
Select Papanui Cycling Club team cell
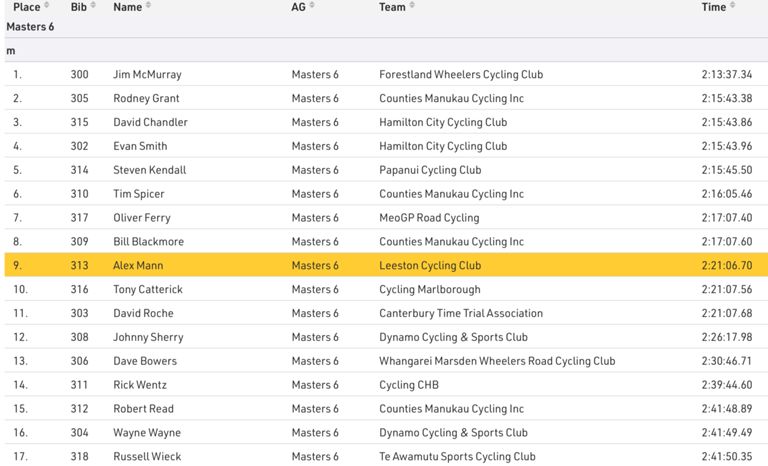430,170
